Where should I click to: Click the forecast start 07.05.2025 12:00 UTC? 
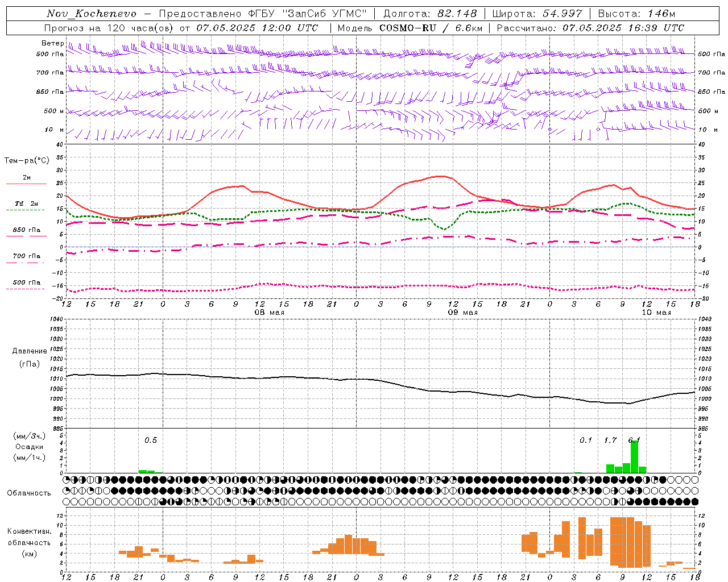coord(257,28)
